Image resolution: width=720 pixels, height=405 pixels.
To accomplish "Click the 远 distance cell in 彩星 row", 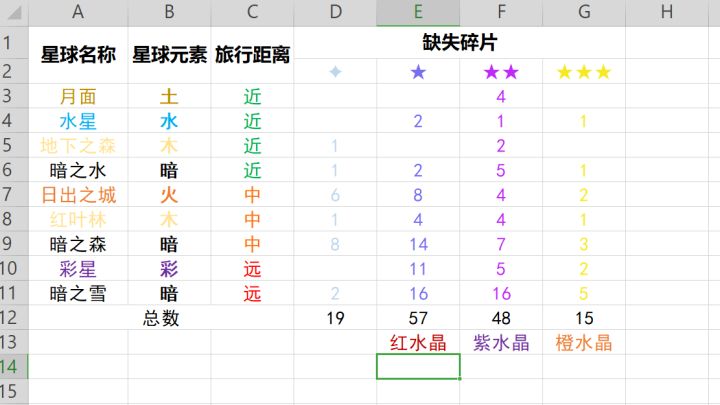I will coord(252,269).
